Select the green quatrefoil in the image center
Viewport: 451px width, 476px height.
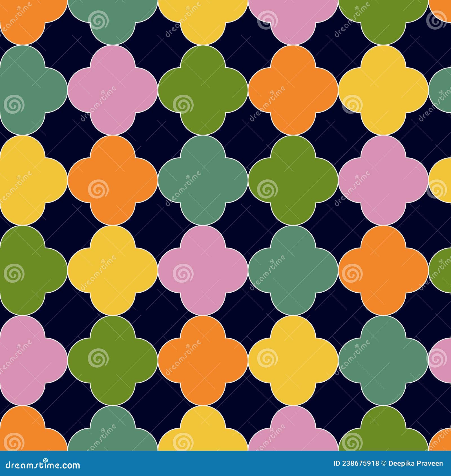[290, 180]
